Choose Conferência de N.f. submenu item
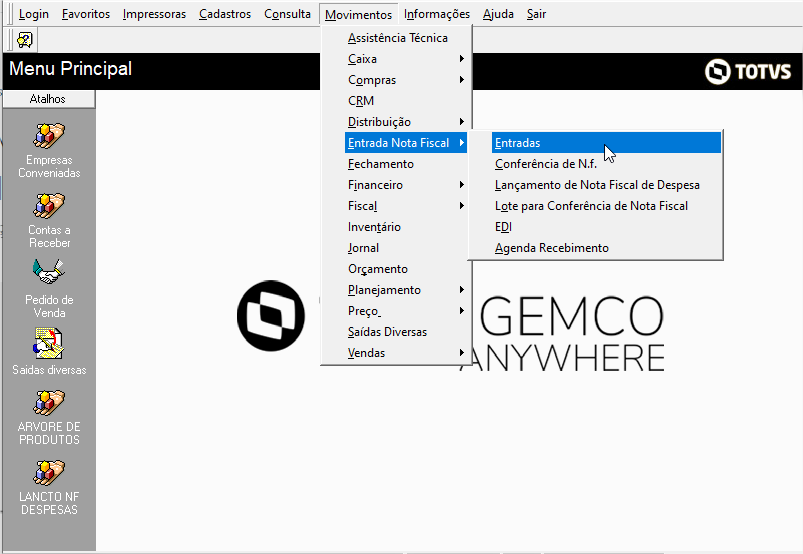This screenshot has width=803, height=554. pos(606,164)
